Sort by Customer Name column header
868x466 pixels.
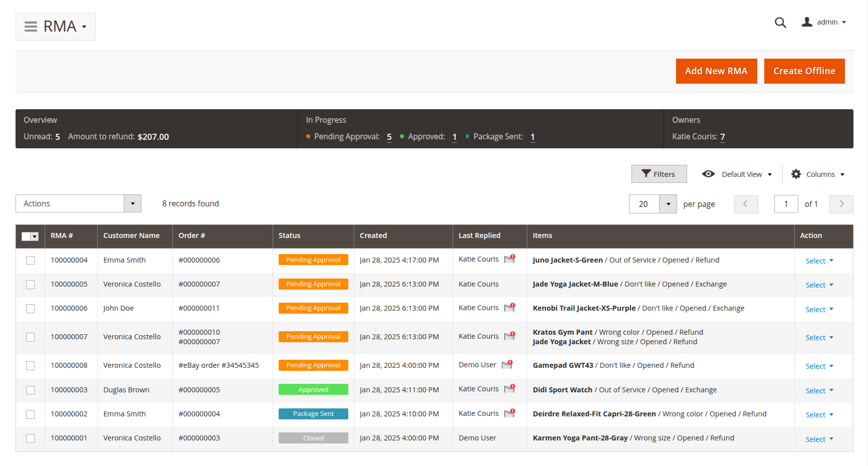pos(131,236)
